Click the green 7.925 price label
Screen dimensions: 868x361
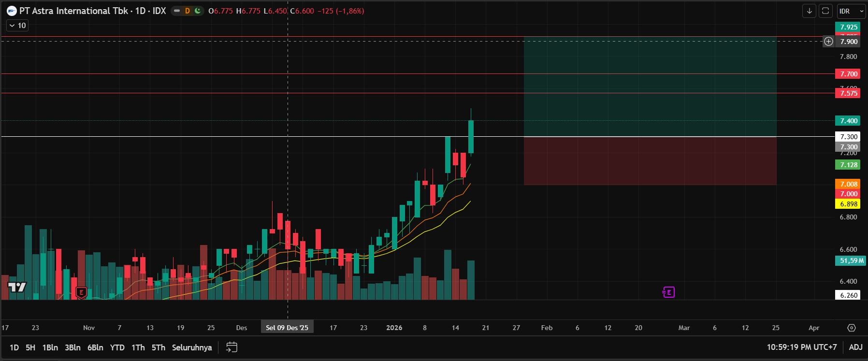click(848, 27)
